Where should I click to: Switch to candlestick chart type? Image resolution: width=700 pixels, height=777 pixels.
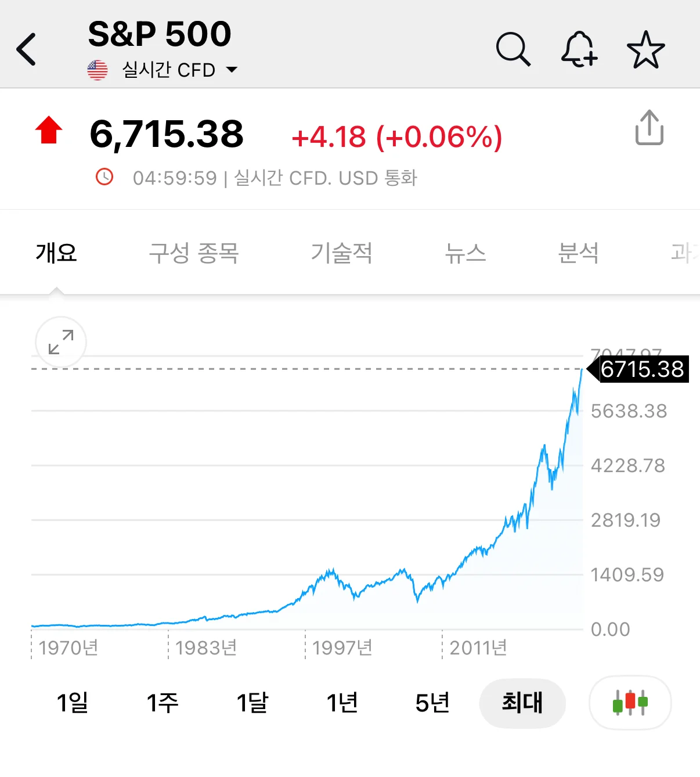pyautogui.click(x=630, y=703)
